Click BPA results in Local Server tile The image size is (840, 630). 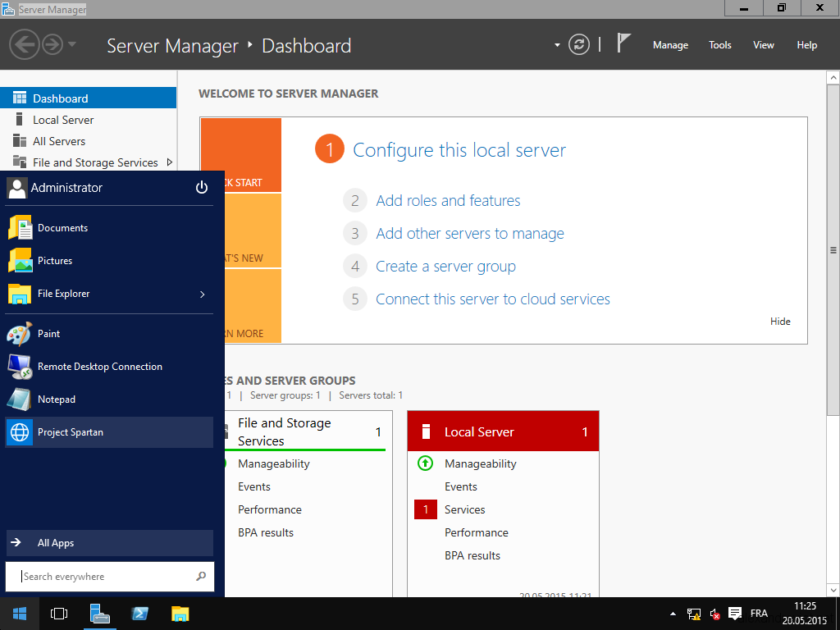coord(472,555)
